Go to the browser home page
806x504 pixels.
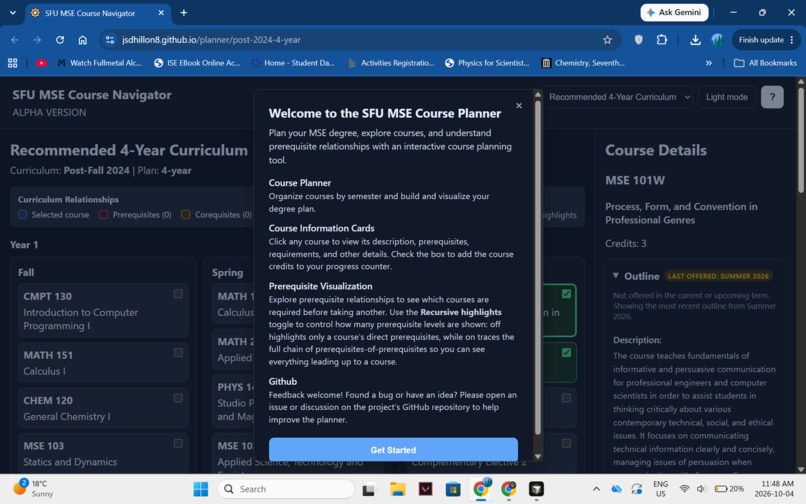[x=82, y=40]
